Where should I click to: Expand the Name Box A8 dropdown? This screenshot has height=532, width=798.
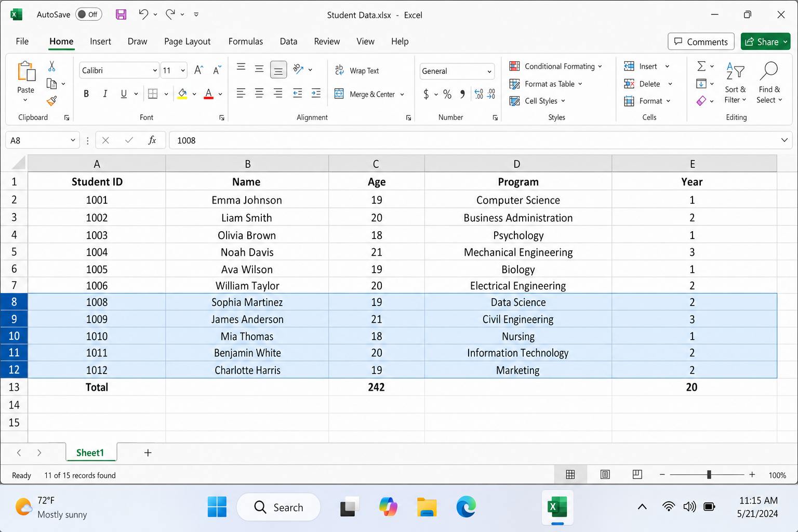(x=73, y=140)
